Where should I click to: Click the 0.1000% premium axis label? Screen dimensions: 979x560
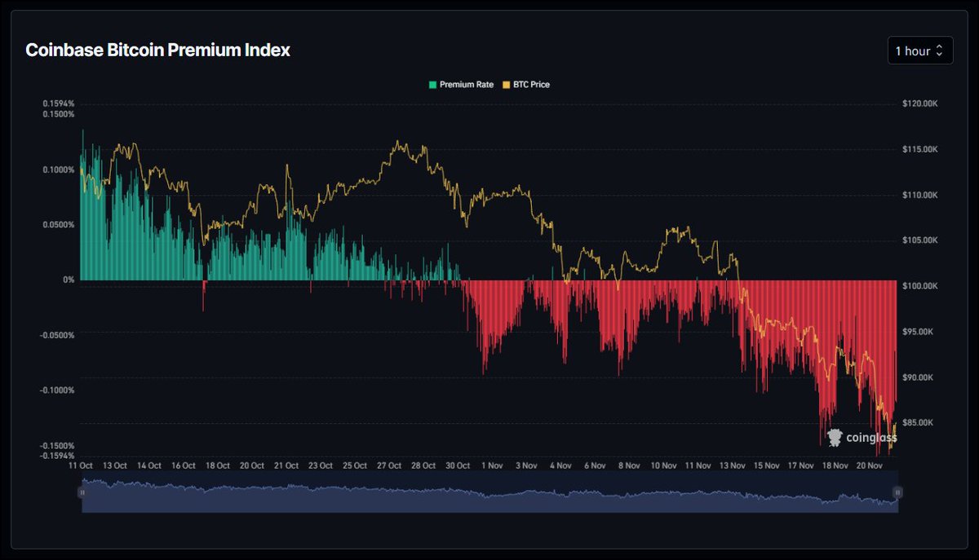coord(58,170)
